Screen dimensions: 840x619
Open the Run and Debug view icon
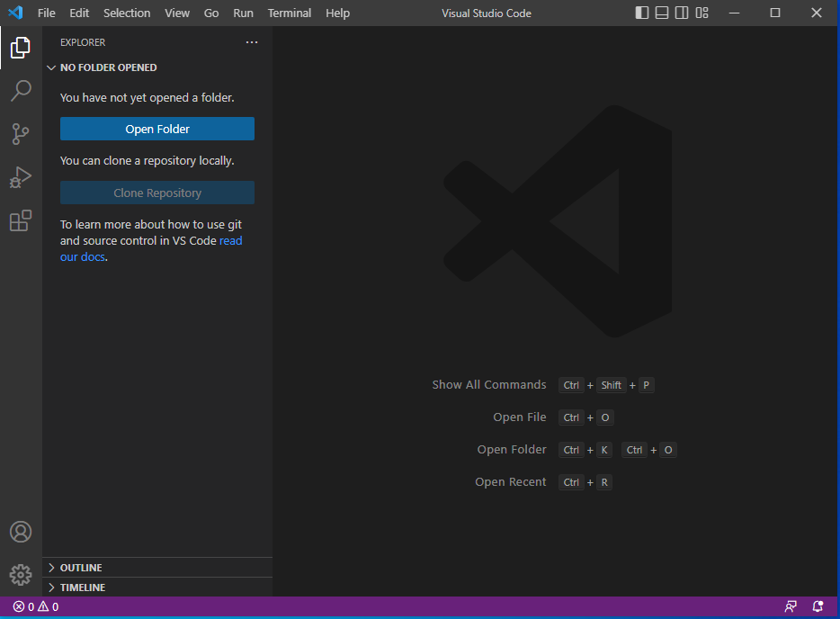click(21, 177)
